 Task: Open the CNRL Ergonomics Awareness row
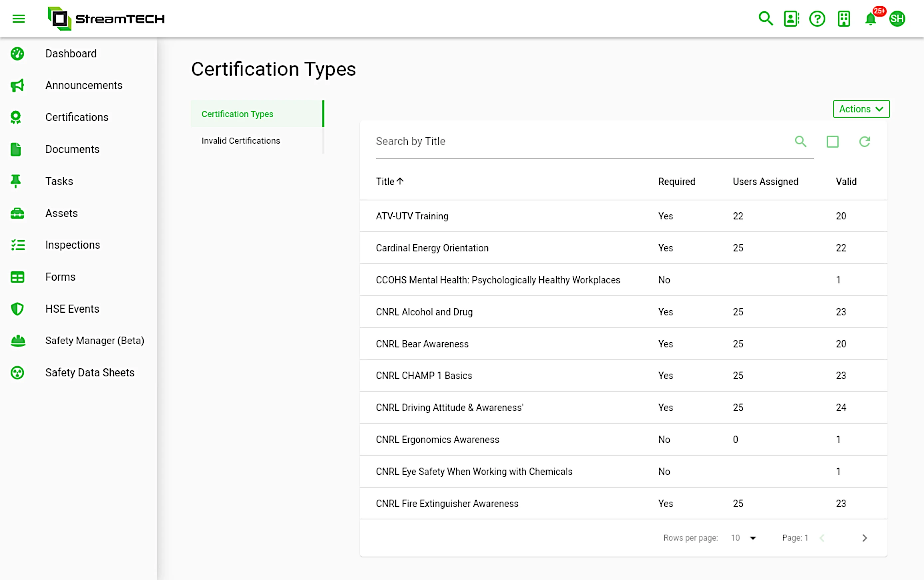623,439
